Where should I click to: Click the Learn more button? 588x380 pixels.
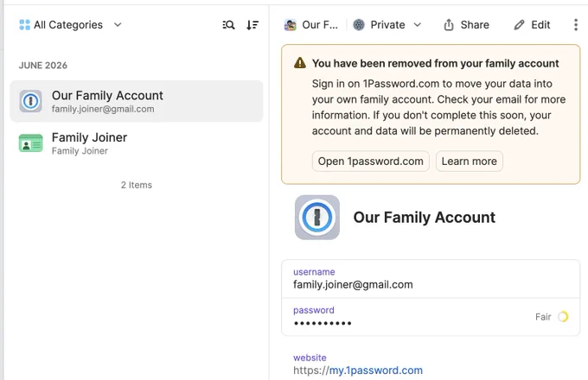coord(470,161)
